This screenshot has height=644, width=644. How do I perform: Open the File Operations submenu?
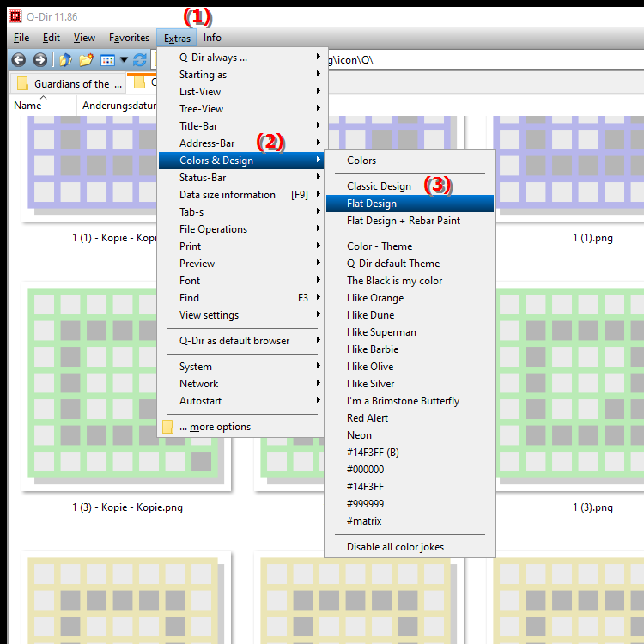[241, 229]
